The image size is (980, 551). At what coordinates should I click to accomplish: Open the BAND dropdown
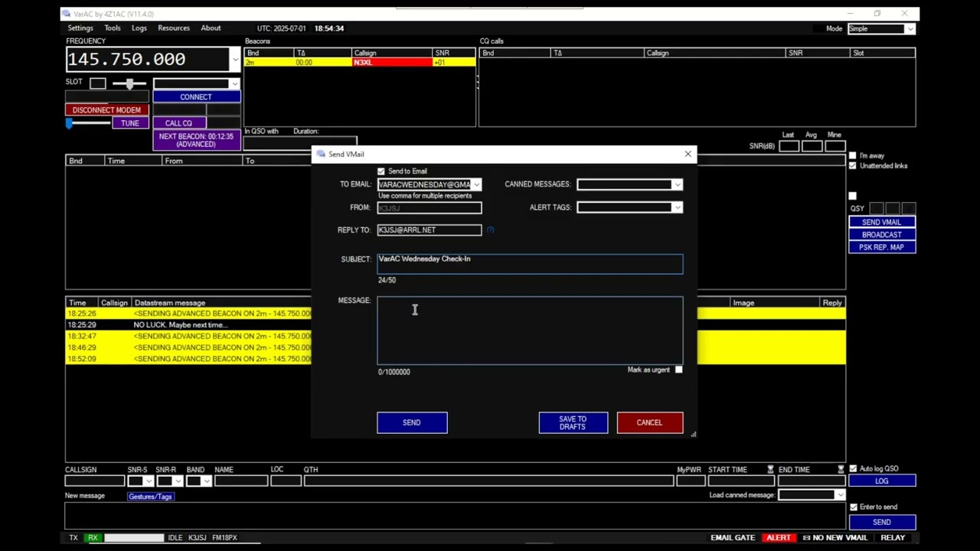[206, 481]
